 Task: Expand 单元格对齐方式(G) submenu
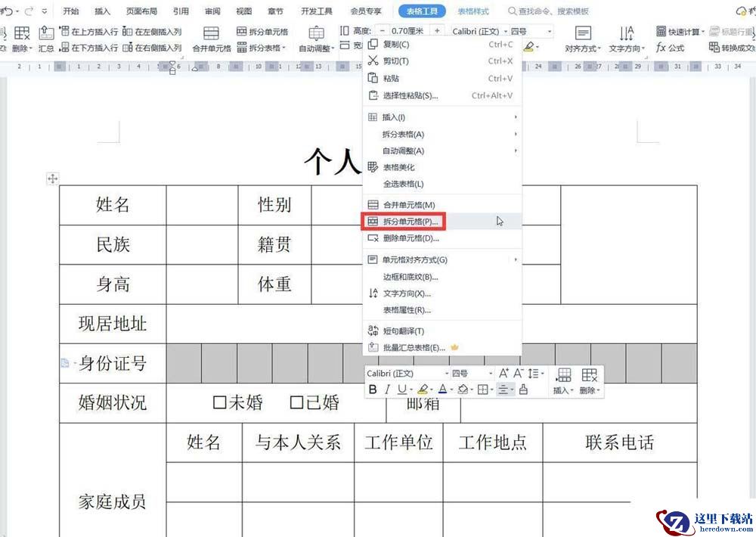442,259
